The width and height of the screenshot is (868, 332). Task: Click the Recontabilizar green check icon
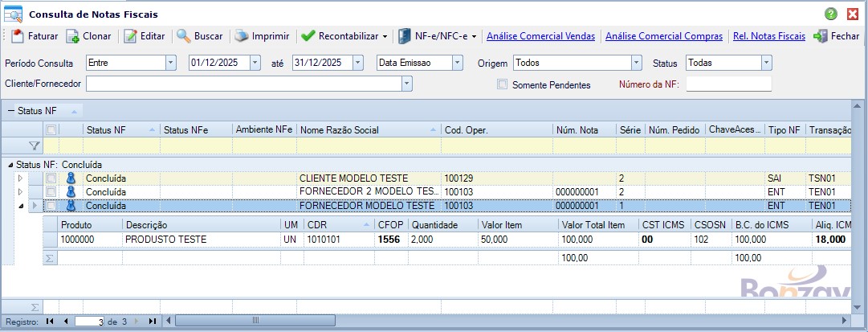[x=308, y=36]
